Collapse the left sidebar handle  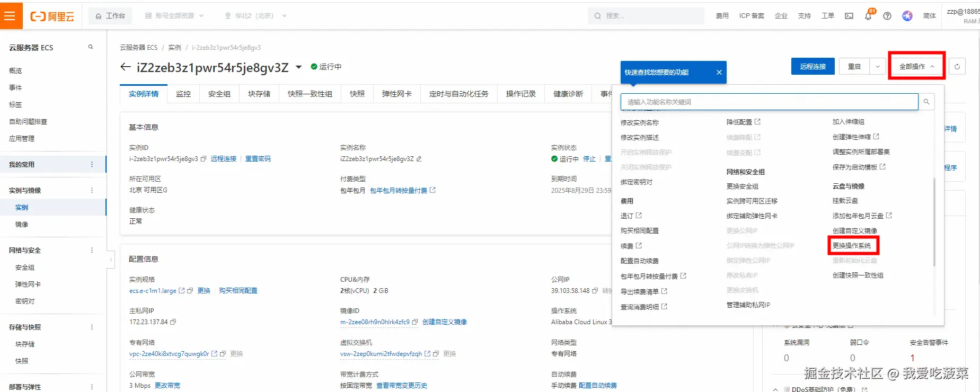pyautogui.click(x=111, y=260)
